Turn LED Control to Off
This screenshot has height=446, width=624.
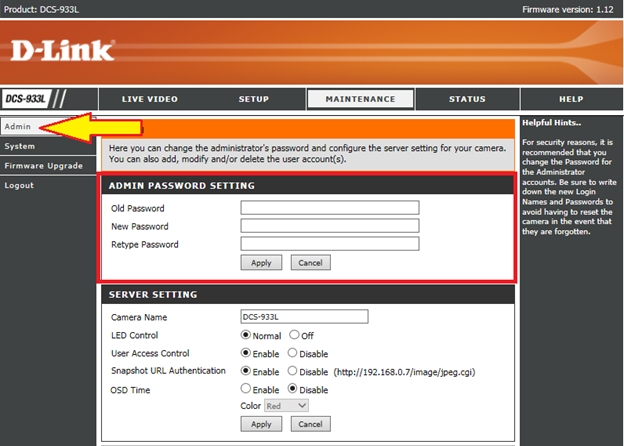pyautogui.click(x=293, y=336)
